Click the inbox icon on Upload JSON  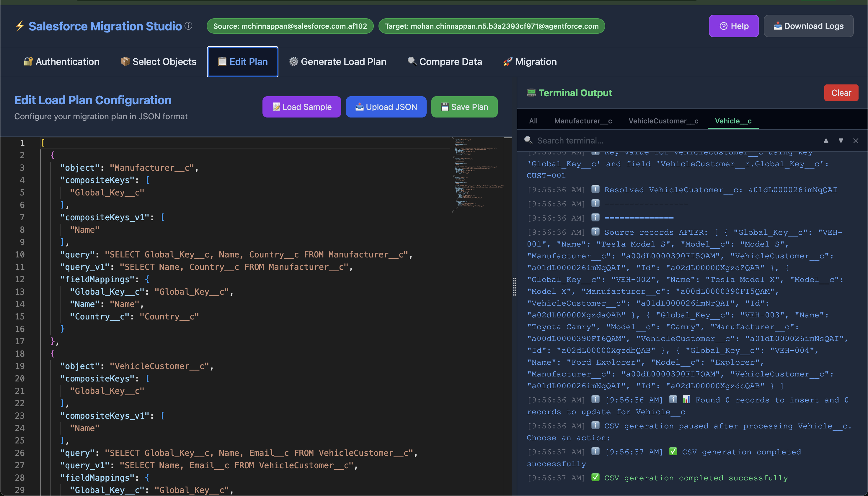[359, 107]
